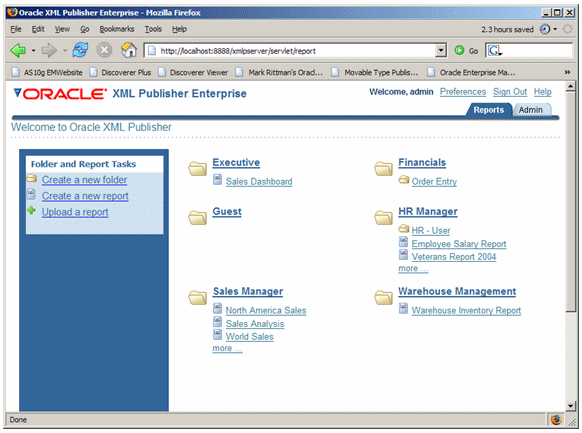Image resolution: width=582 pixels, height=433 pixels.
Task: Click the Employee Salary Report icon
Action: coord(403,242)
